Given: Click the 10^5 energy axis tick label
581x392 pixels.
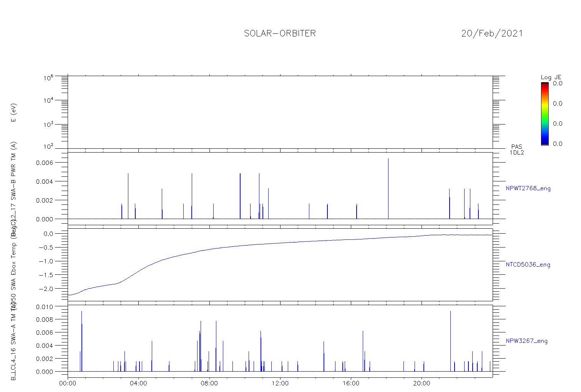Looking at the screenshot, I should tap(48, 77).
